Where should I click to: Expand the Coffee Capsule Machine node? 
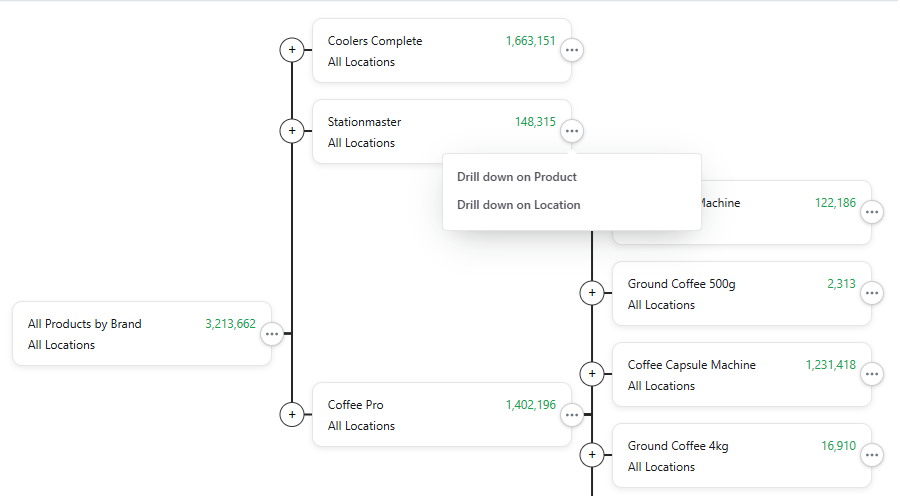tap(592, 374)
